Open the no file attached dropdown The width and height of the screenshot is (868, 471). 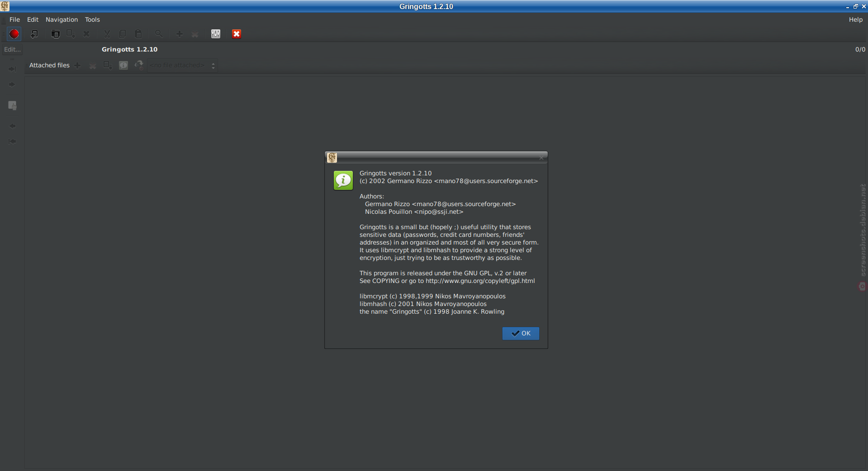tap(183, 66)
